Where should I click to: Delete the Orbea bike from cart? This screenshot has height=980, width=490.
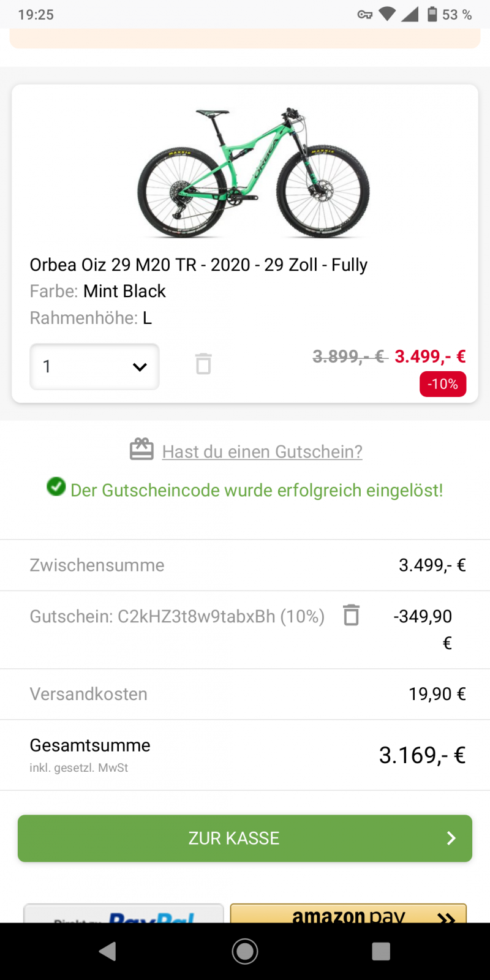tap(203, 364)
